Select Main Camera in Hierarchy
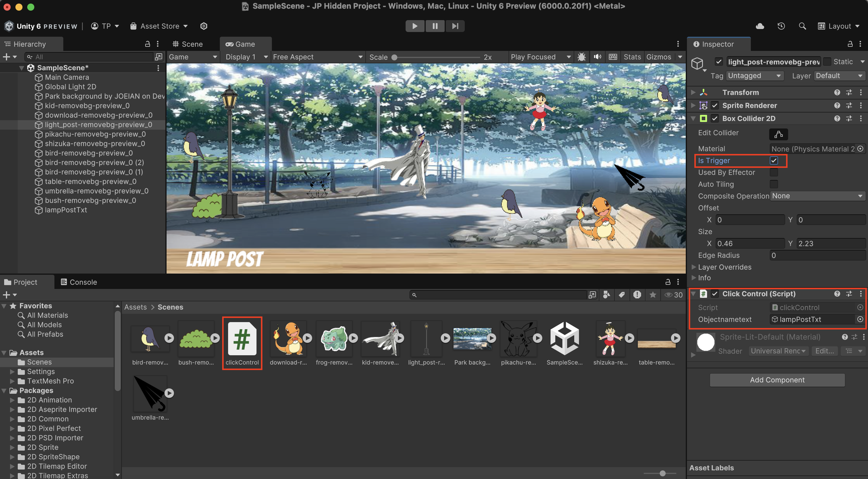 pos(67,77)
